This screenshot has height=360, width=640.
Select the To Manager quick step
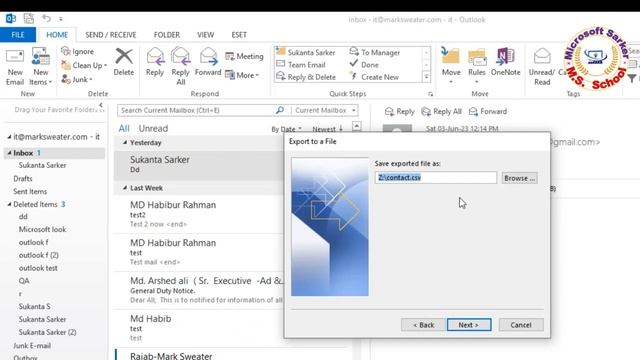(375, 52)
